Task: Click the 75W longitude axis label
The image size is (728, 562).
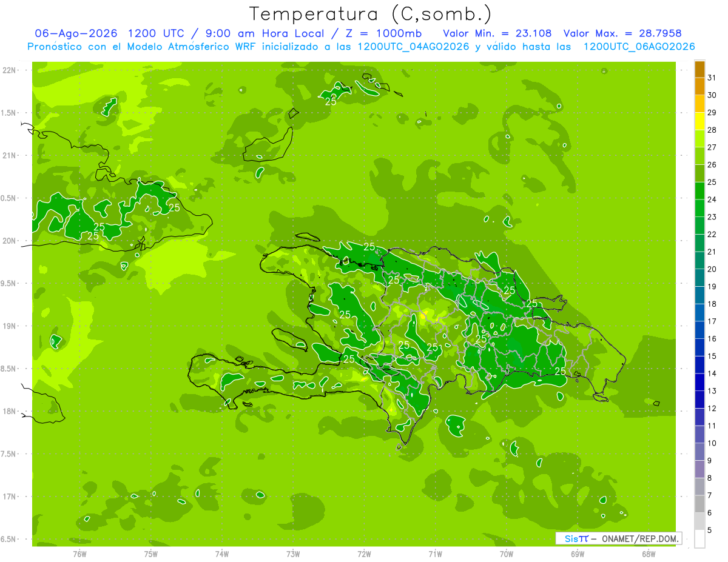Action: (x=151, y=554)
